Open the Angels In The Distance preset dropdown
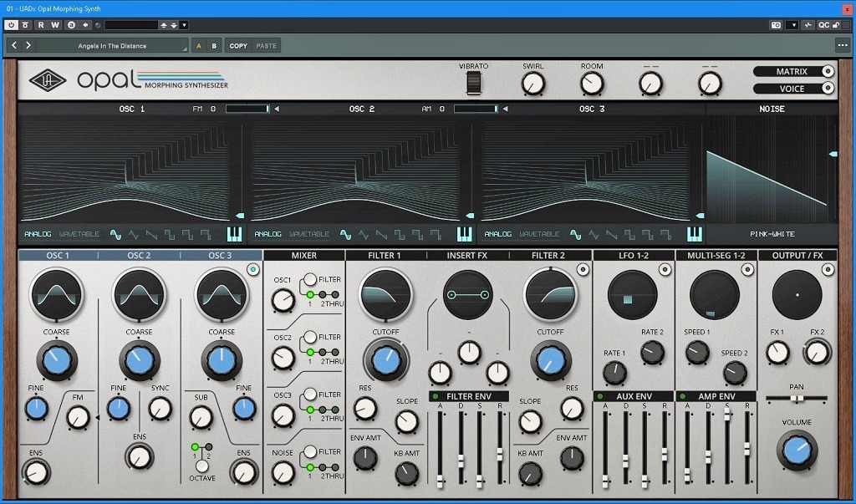This screenshot has width=856, height=504. [x=113, y=46]
